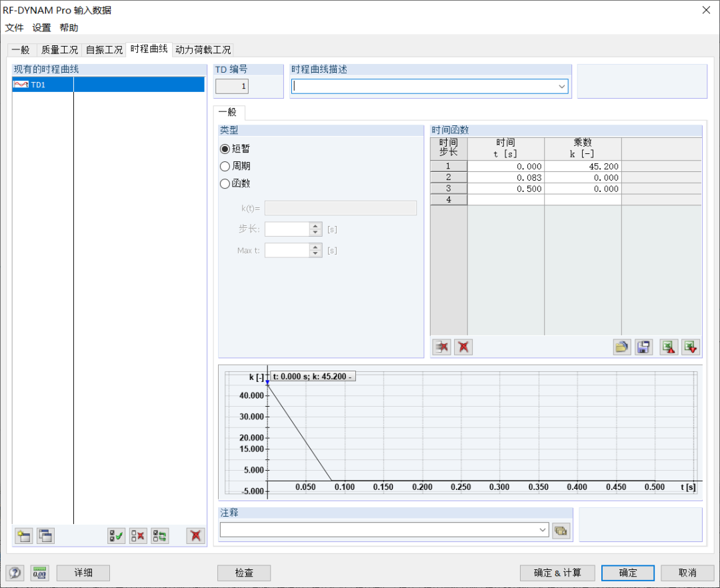Click the 确定 & 计算 button
Image resolution: width=720 pixels, height=588 pixels.
coord(557,573)
